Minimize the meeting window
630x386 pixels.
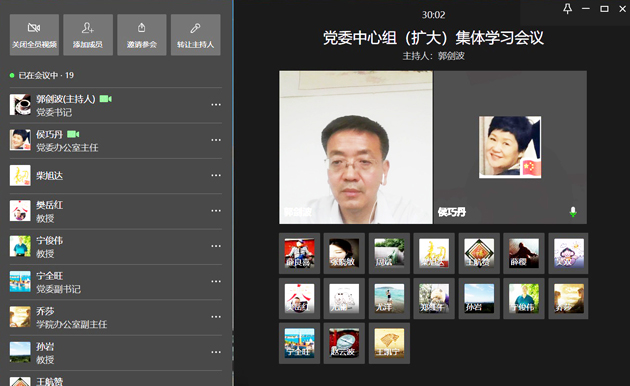[586, 8]
